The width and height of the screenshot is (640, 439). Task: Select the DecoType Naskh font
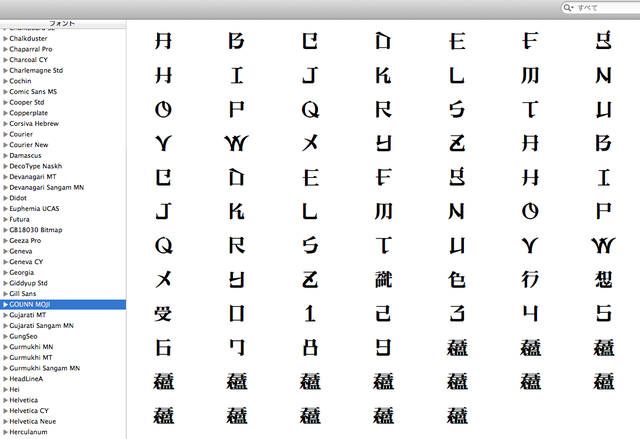coord(36,166)
